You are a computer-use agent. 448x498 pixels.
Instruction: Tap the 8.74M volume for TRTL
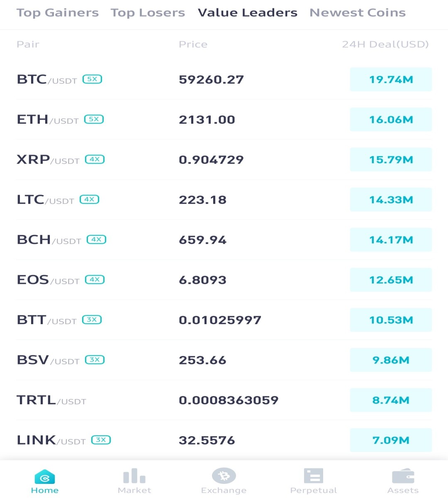coord(391,400)
